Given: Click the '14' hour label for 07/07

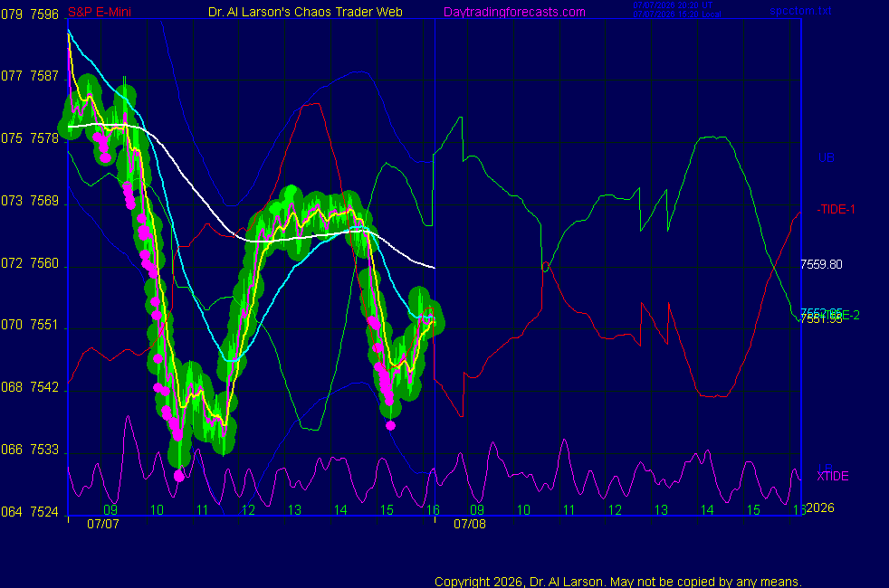Looking at the screenshot, I should pos(340,510).
